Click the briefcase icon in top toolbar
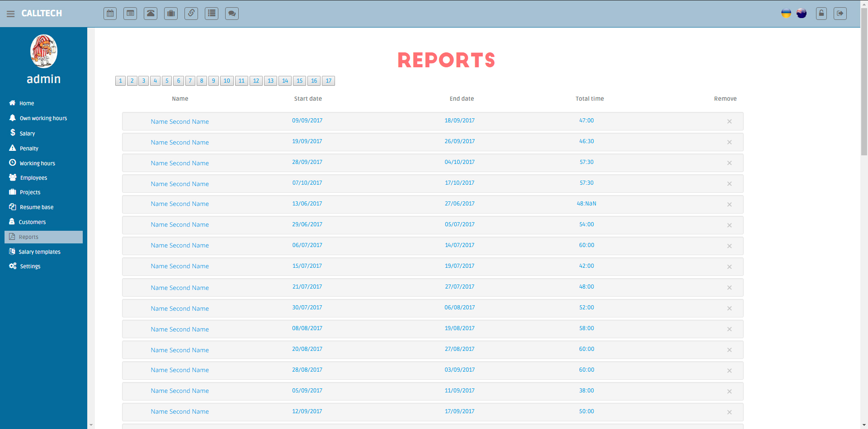Image resolution: width=868 pixels, height=429 pixels. coord(171,14)
